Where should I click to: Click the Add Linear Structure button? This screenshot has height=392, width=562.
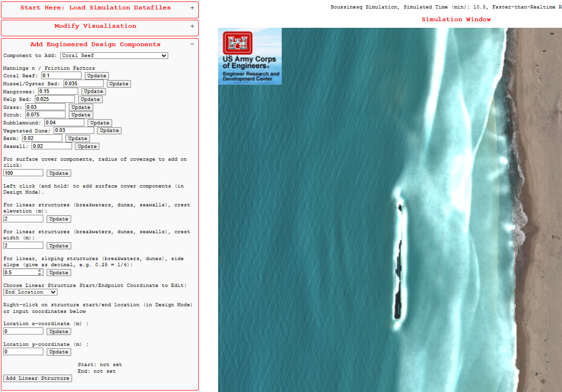38,378
